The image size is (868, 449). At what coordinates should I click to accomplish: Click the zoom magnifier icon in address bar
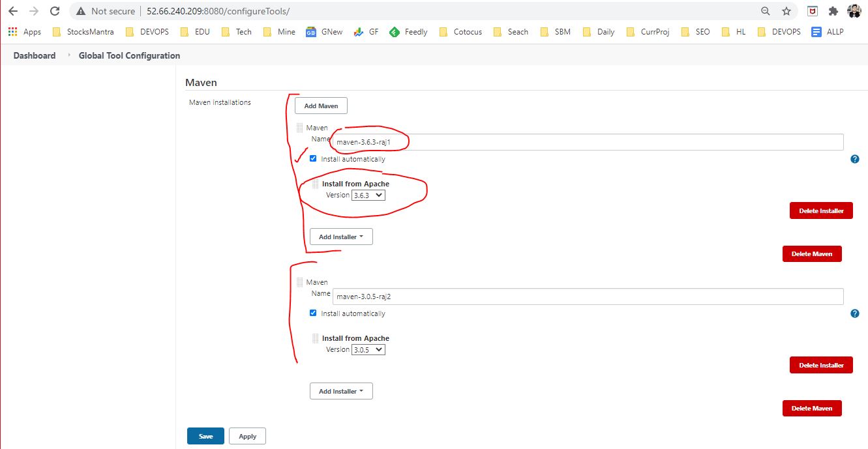click(766, 11)
